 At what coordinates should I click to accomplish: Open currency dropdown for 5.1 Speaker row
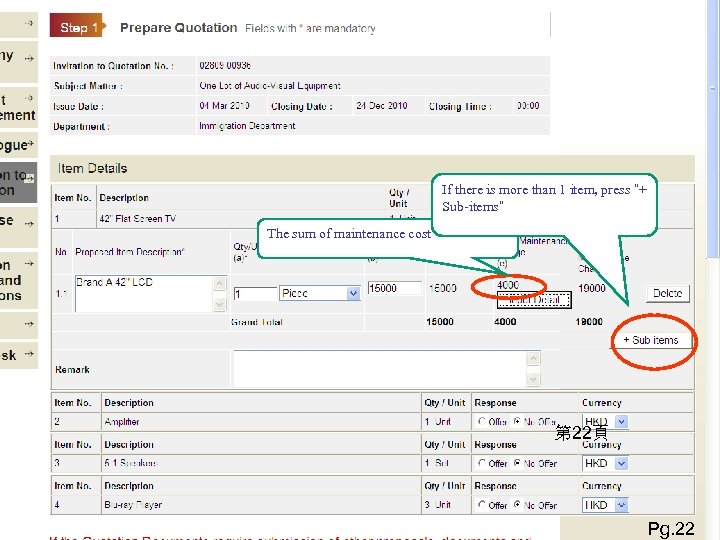[621, 463]
